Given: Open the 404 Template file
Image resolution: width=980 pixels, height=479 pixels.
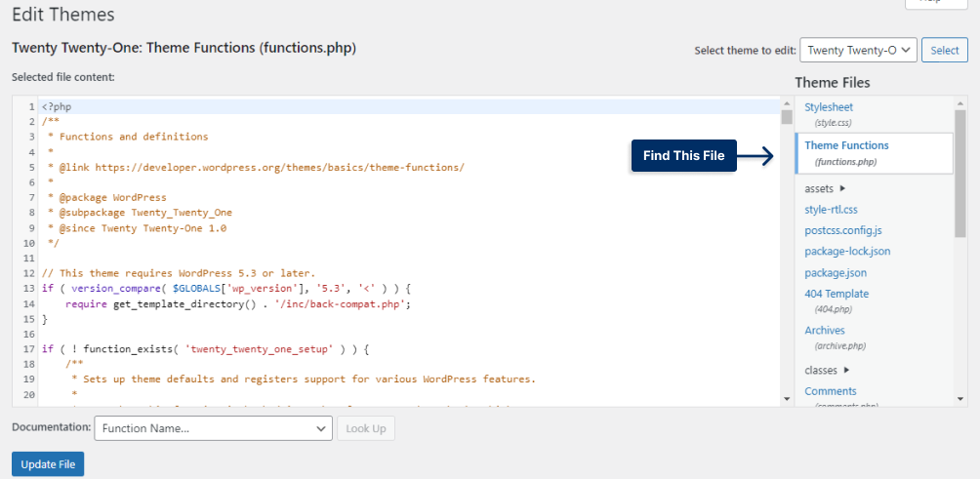Looking at the screenshot, I should pos(837,294).
